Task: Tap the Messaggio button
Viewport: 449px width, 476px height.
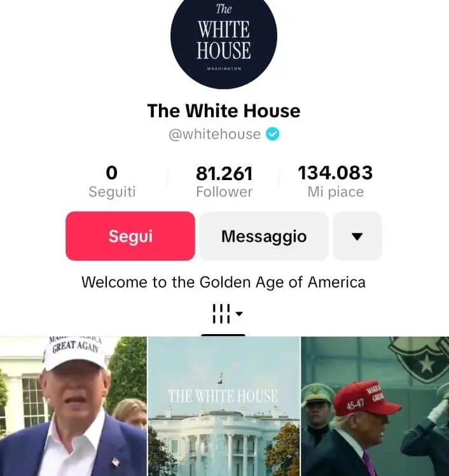Action: (264, 236)
